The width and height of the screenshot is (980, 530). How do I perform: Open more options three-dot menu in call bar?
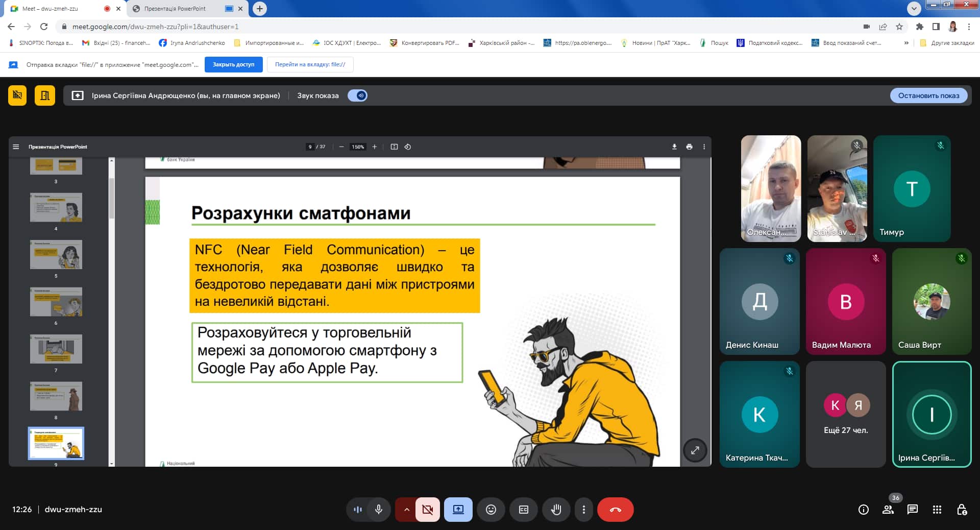click(583, 510)
